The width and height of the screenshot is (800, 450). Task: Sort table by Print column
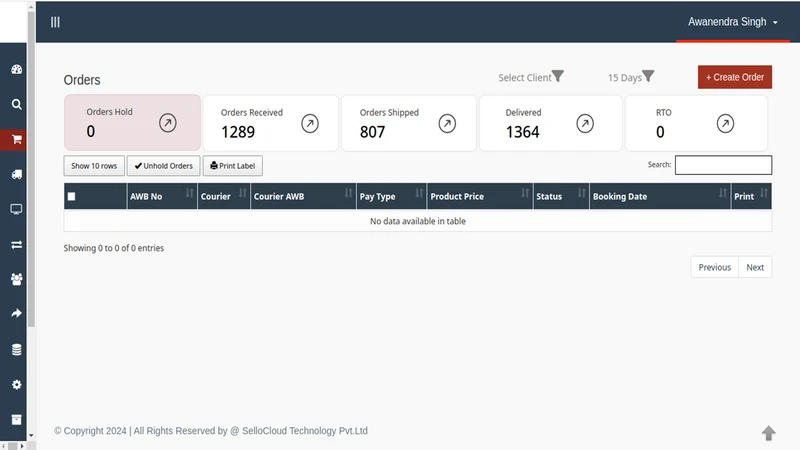(x=751, y=196)
